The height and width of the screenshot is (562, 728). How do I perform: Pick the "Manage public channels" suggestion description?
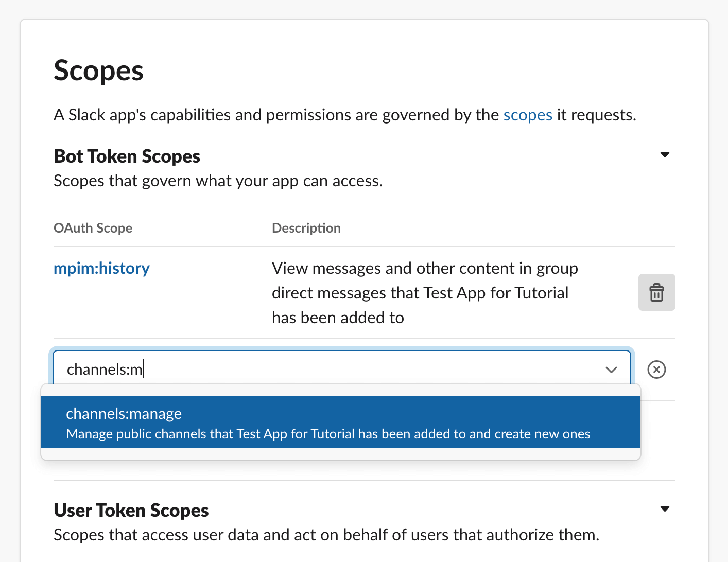328,434
